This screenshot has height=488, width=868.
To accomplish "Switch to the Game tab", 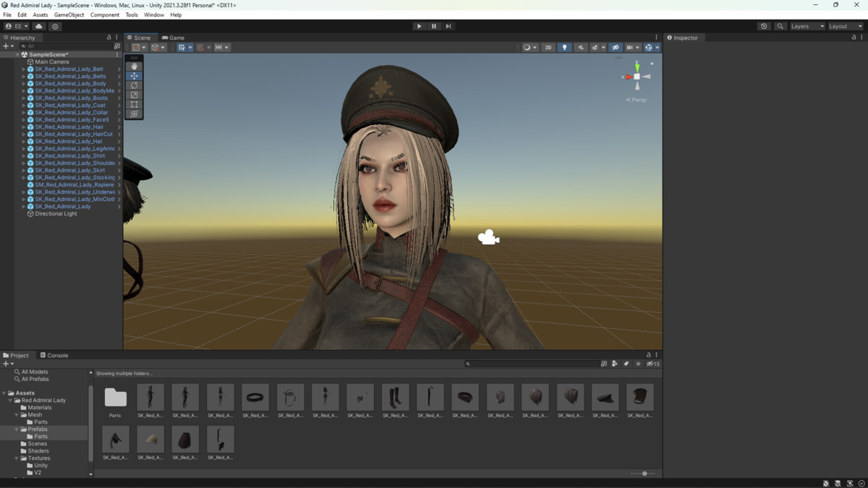I will [174, 38].
